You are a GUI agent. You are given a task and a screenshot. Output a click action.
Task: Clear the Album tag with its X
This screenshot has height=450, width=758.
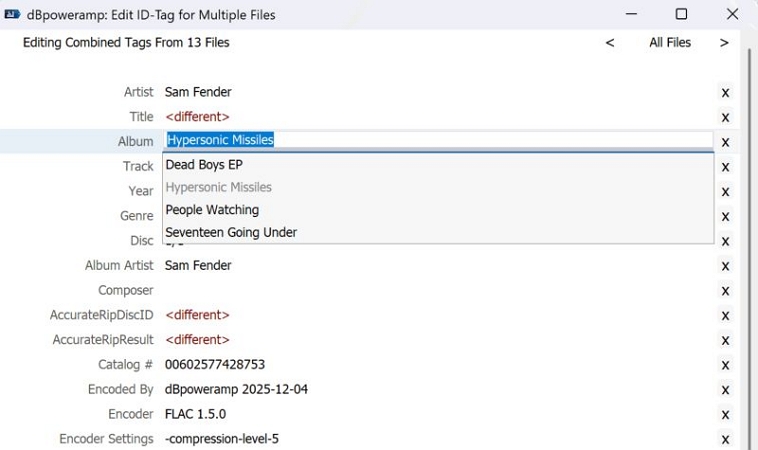(725, 143)
